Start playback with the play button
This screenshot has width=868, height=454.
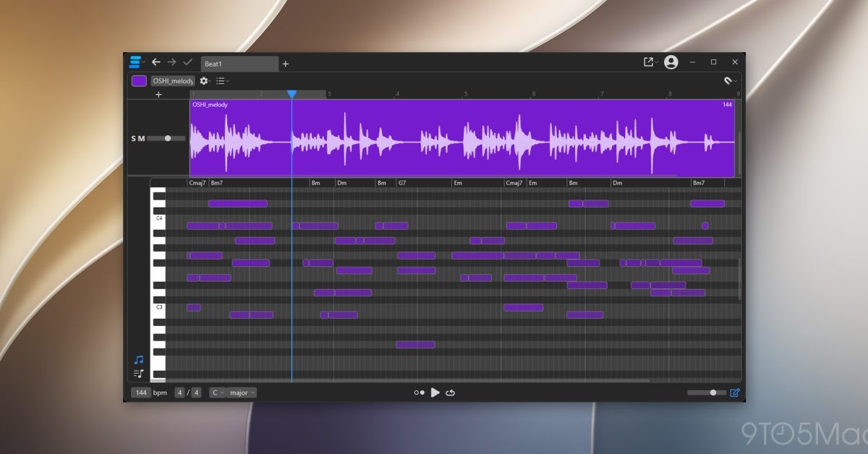[435, 393]
